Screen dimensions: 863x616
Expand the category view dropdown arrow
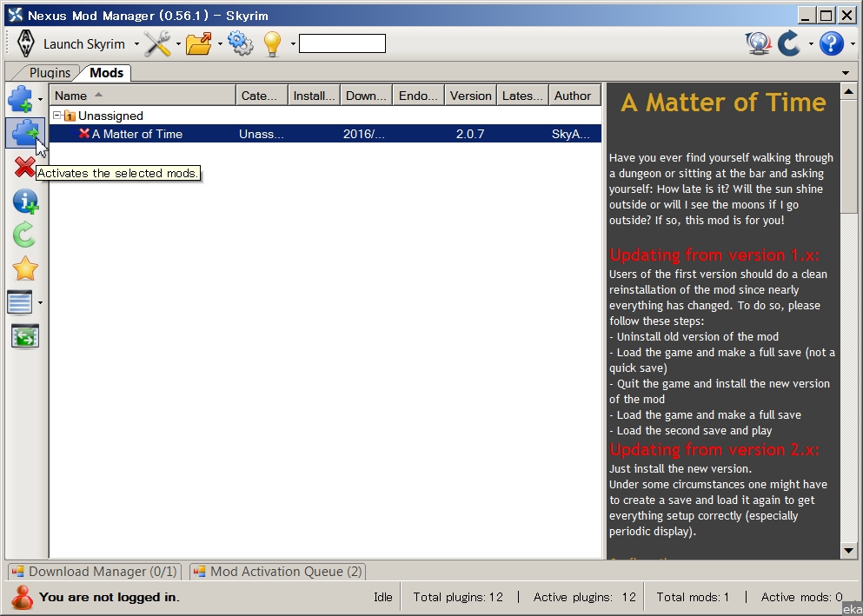[x=40, y=302]
